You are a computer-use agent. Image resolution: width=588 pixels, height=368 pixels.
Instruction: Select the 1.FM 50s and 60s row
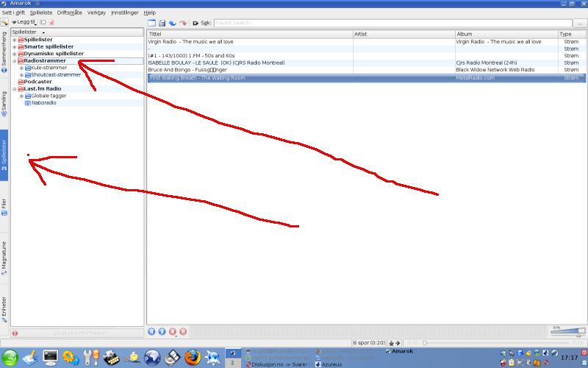click(366, 56)
